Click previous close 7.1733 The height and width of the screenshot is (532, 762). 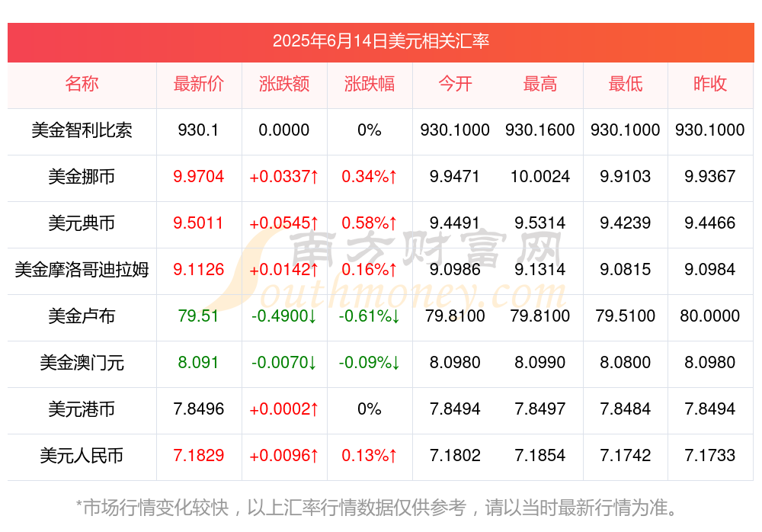pyautogui.click(x=710, y=456)
